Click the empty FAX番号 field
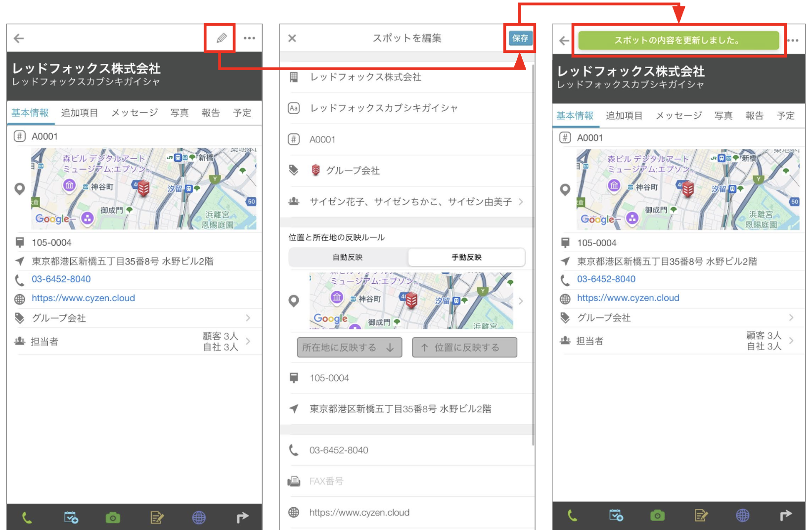The height and width of the screenshot is (530, 812). (x=407, y=481)
